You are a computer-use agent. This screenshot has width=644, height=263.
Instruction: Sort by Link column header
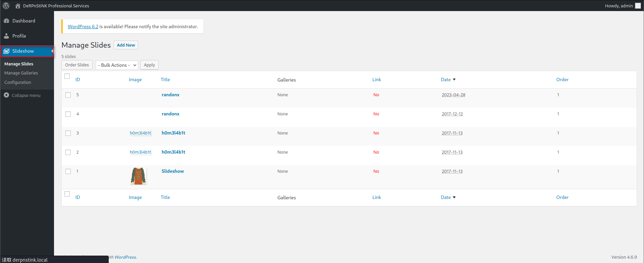[x=377, y=80]
